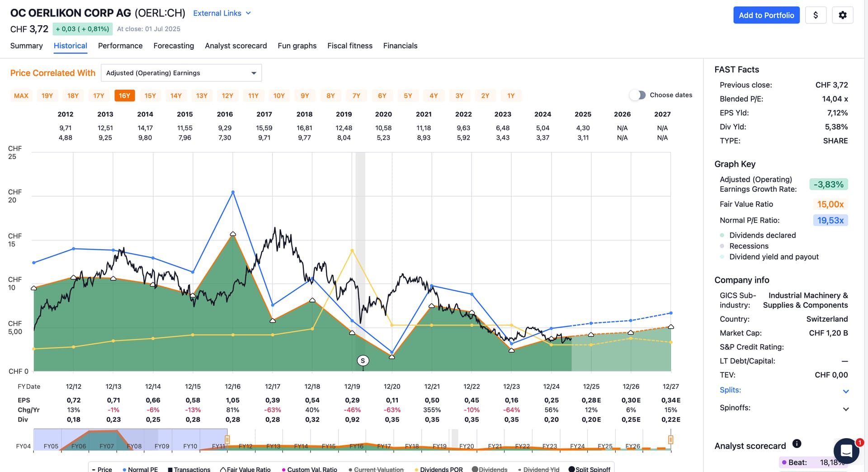
Task: Go to the Forecasting tab
Action: click(x=174, y=46)
